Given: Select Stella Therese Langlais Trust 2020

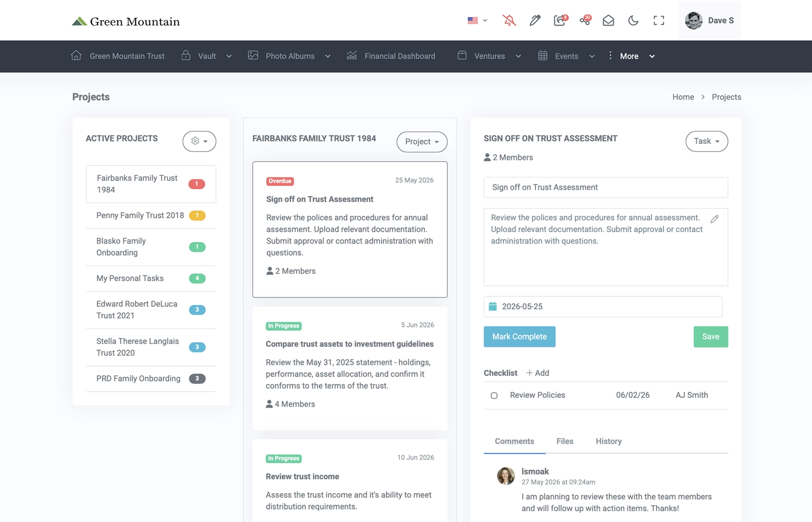Looking at the screenshot, I should pyautogui.click(x=151, y=347).
